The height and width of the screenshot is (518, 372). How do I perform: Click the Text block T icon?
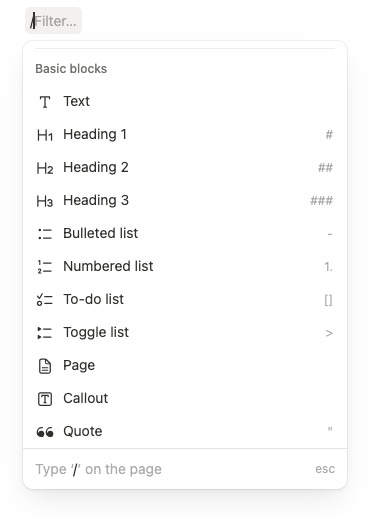click(x=45, y=102)
